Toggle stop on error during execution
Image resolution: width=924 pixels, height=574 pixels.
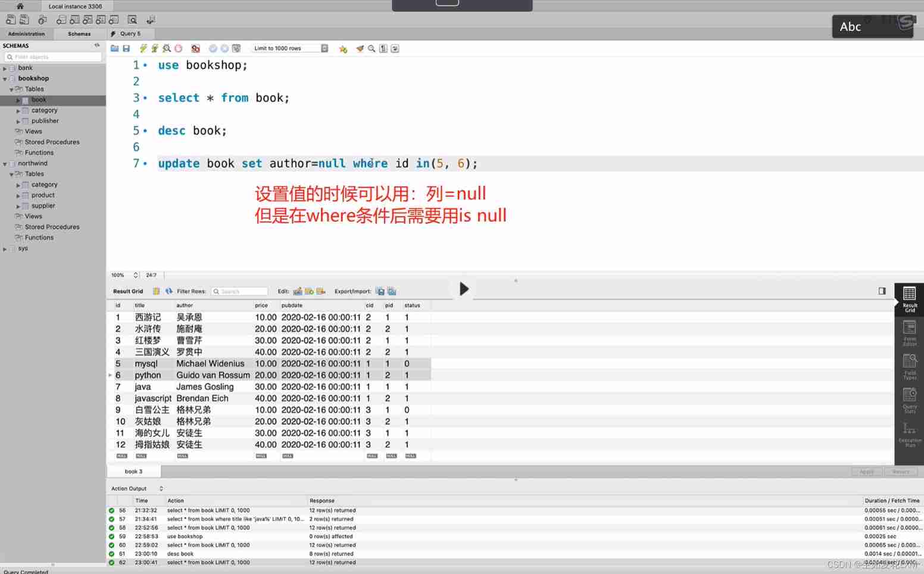point(195,49)
